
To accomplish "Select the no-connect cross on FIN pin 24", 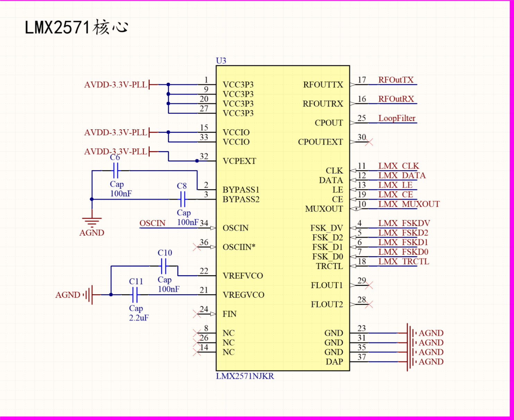I will click(x=197, y=314).
